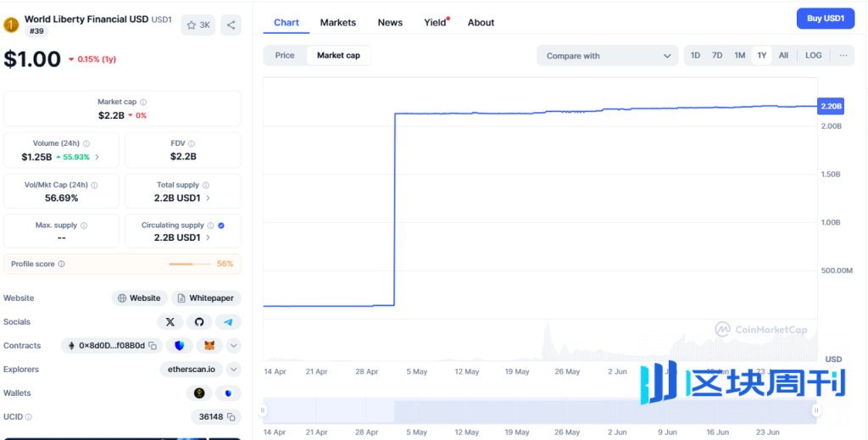Image resolution: width=868 pixels, height=440 pixels.
Task: Open the GitHub social link
Action: (x=198, y=321)
